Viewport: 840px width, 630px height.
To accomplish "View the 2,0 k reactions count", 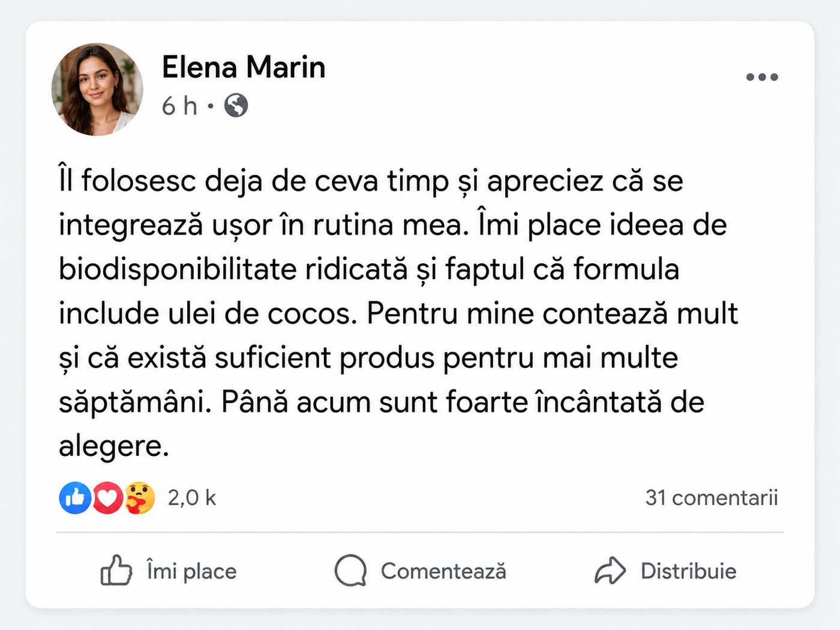I will pyautogui.click(x=191, y=497).
